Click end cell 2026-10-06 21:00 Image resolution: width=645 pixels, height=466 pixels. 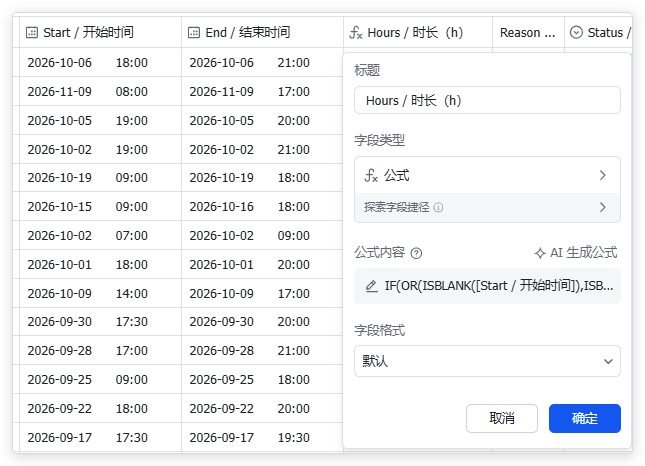click(x=262, y=63)
